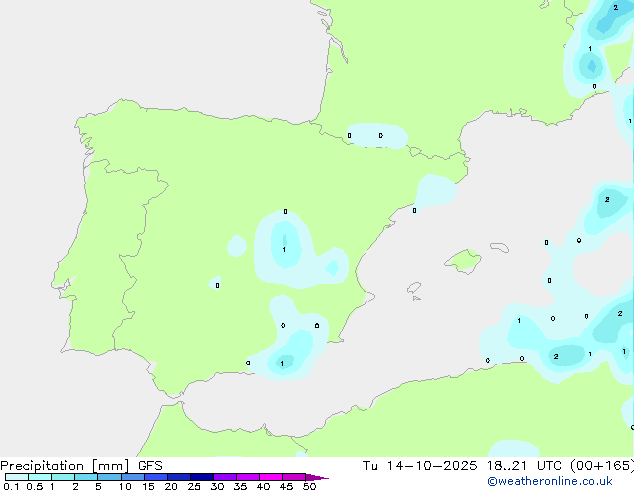Click the Menorca island outline
Screen dimensions: 634x490
tap(500, 247)
